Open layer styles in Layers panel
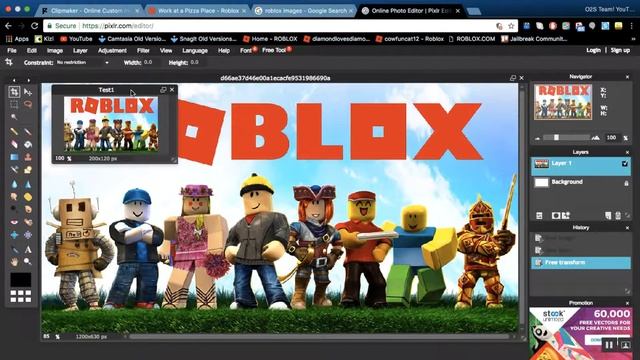The height and width of the screenshot is (360, 640). point(566,216)
